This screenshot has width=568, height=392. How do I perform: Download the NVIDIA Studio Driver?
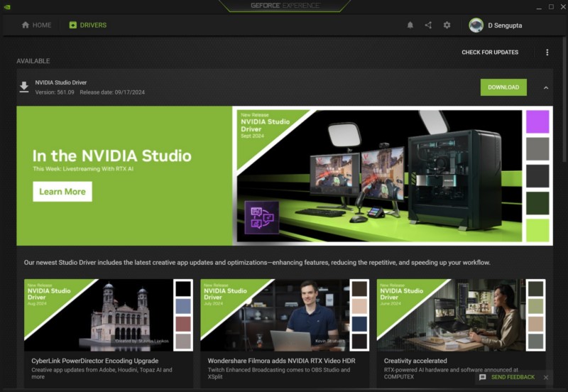(503, 87)
